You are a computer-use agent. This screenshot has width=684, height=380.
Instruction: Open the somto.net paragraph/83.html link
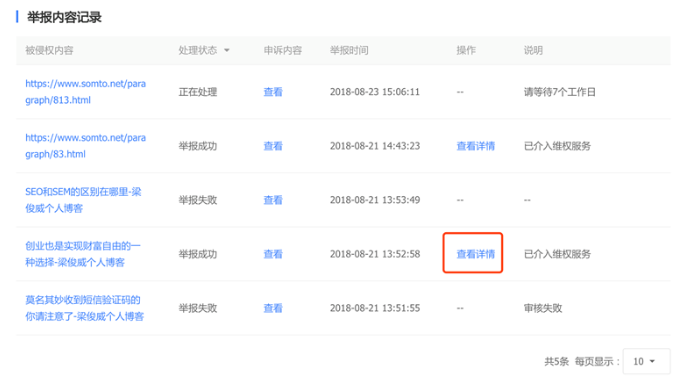[86, 146]
